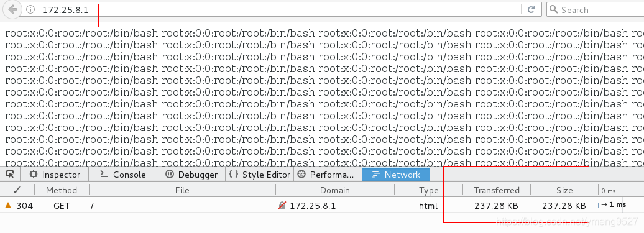Sort requests by the Domain column header
The height and width of the screenshot is (233, 644).
334,190
